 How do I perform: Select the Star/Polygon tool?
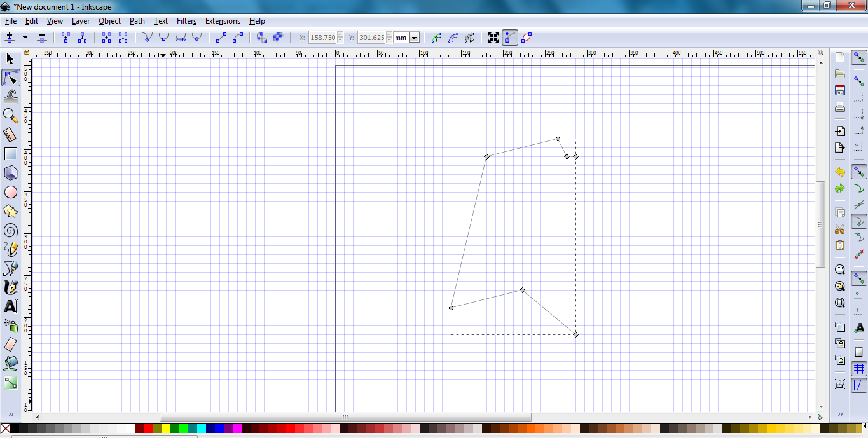10,211
